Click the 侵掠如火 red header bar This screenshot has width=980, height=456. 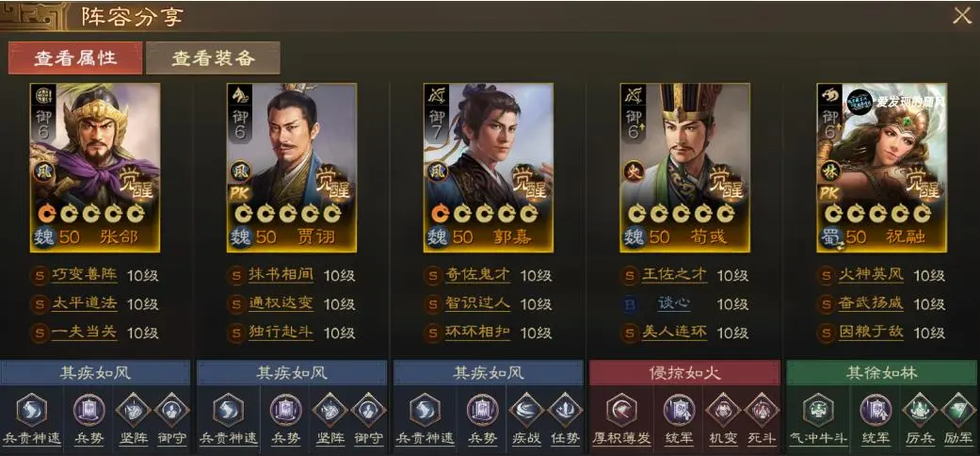click(684, 373)
